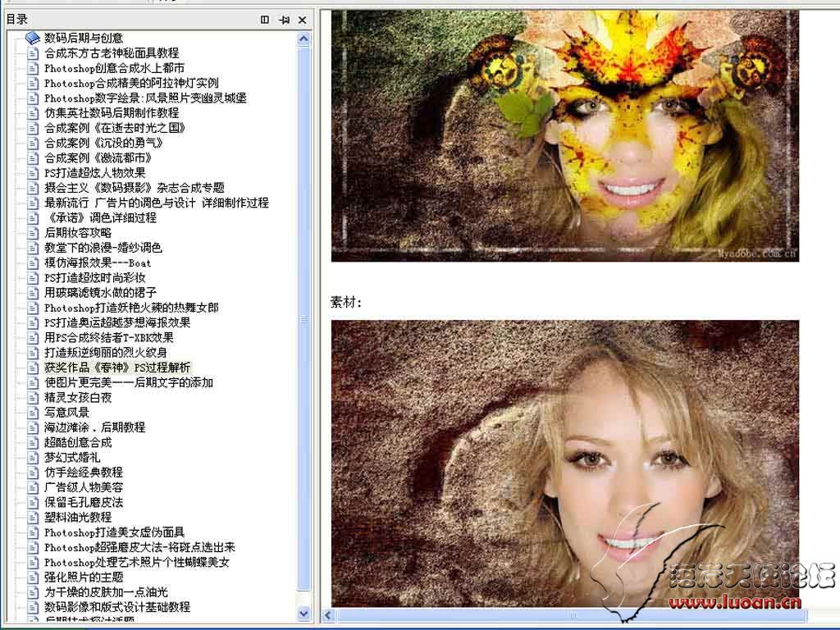Click the page icon beside 后期妆容攻略
This screenshot has height=630, width=840.
(33, 232)
